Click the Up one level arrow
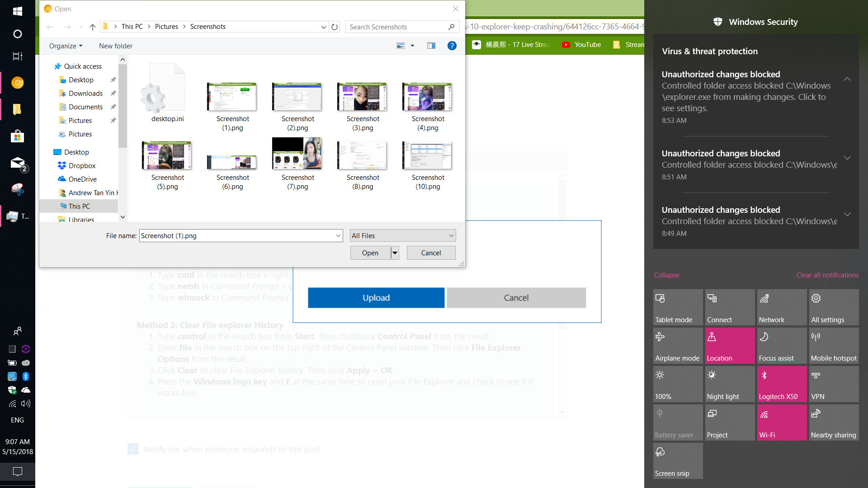Image resolution: width=868 pixels, height=488 pixels. pyautogui.click(x=93, y=27)
